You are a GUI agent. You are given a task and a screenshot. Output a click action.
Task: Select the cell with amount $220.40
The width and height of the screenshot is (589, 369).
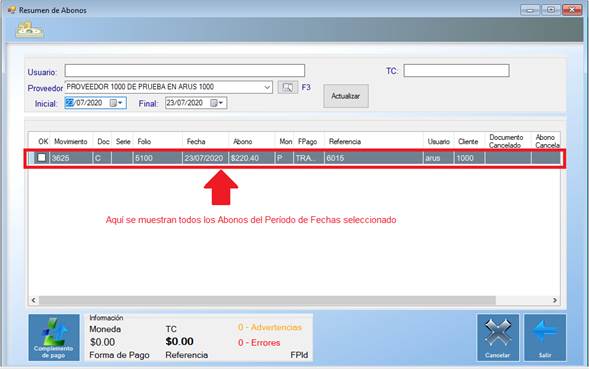coord(252,158)
